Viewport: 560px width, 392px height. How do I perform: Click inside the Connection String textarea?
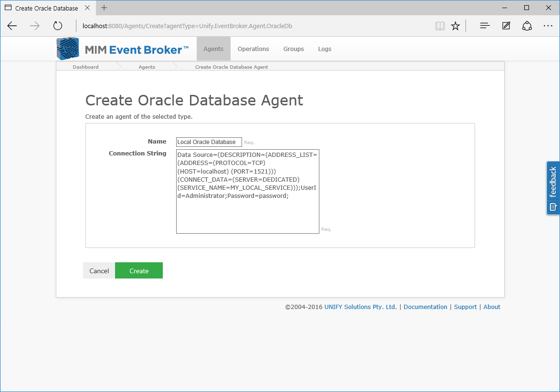tap(247, 192)
